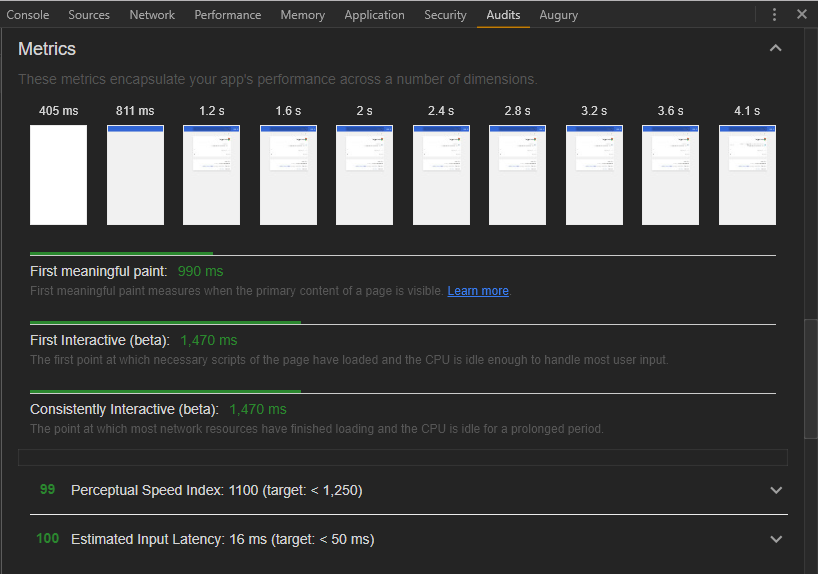Click the 990 ms value
818x574 pixels.
pos(200,271)
